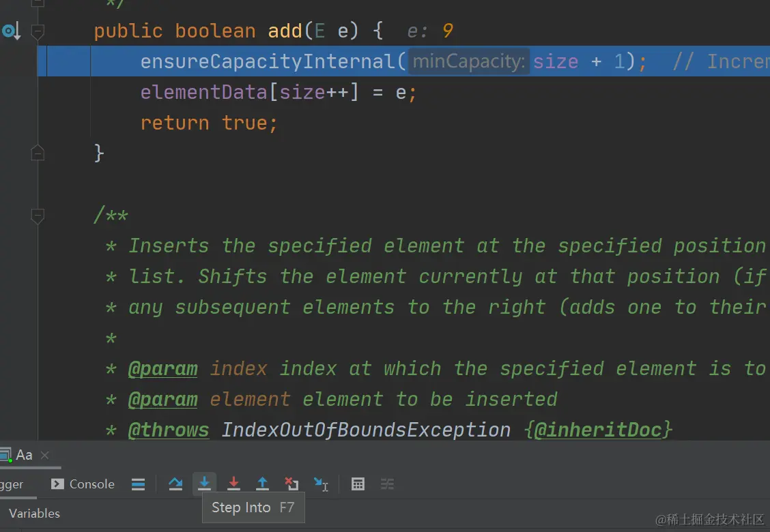Switch to the Console tab
Viewport: 770px width, 532px height.
coord(83,484)
